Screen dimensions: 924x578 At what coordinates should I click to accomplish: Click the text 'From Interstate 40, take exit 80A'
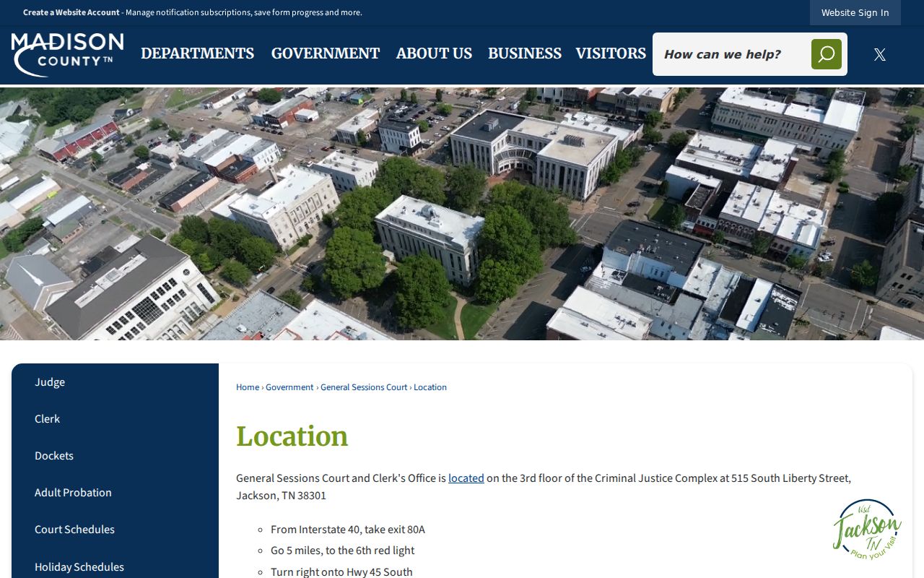(x=348, y=530)
